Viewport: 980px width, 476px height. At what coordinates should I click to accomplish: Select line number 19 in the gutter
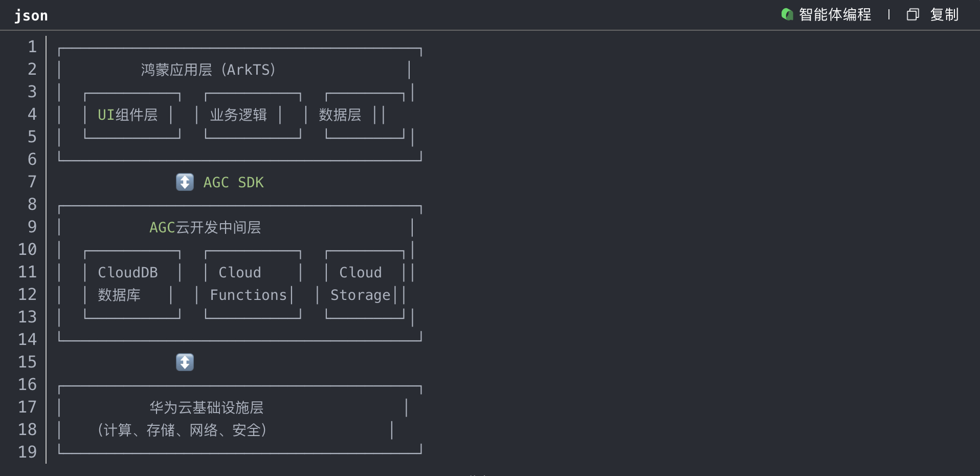28,452
